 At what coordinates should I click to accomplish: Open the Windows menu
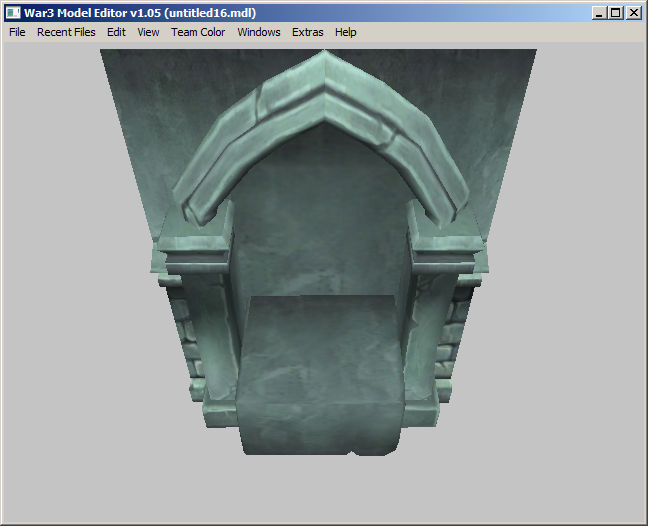click(x=259, y=32)
